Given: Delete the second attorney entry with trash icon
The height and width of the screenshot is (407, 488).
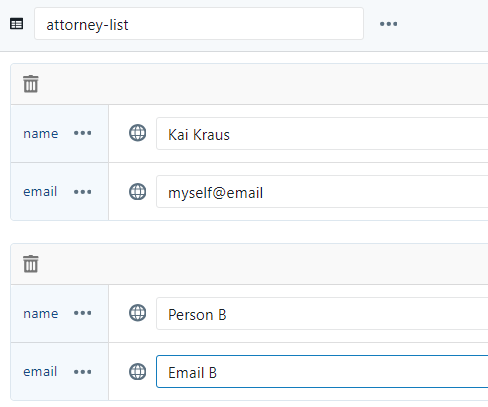Looking at the screenshot, I should [31, 264].
